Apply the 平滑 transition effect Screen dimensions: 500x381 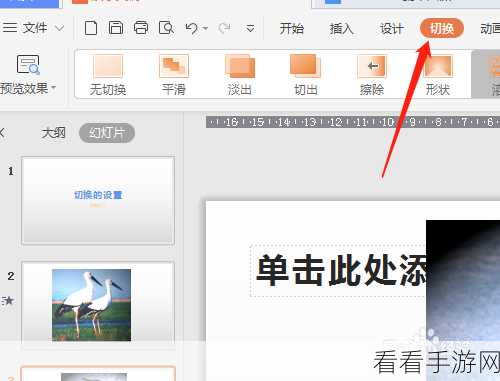[x=174, y=75]
